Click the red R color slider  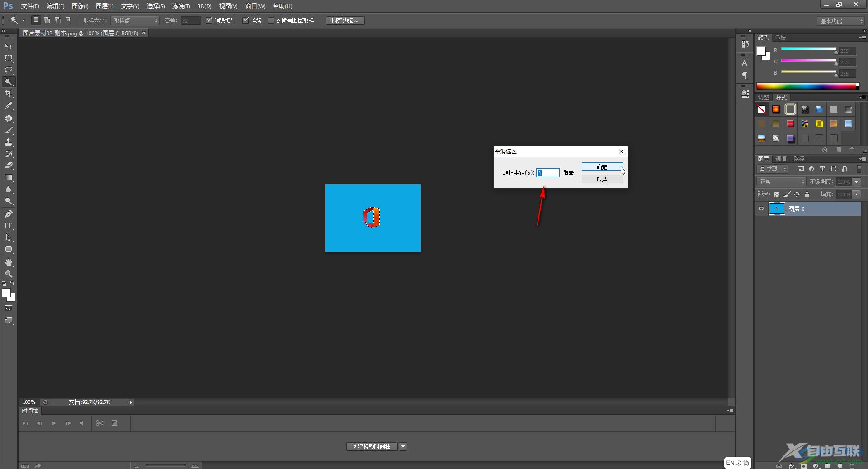click(808, 49)
